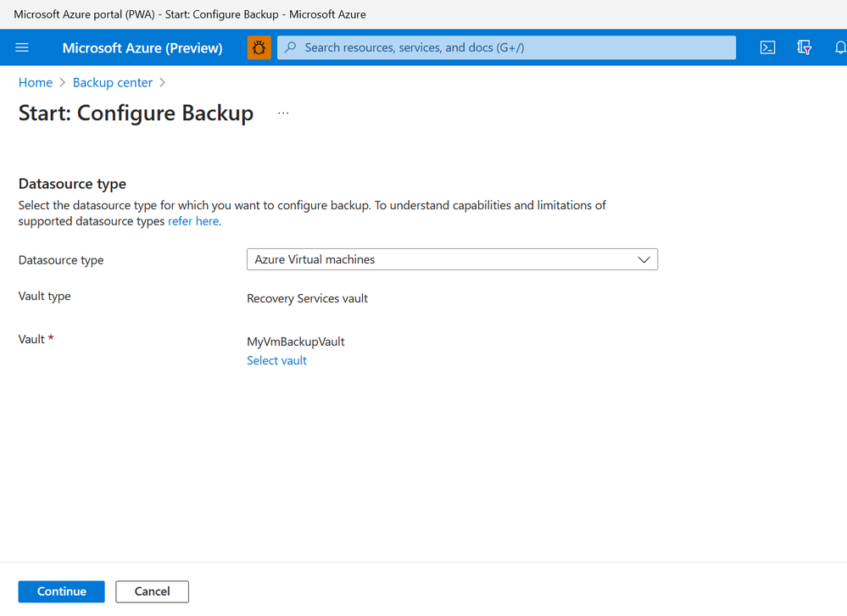Viewport: 847px width, 616px height.
Task: Go to Home breadcrumb
Action: click(36, 82)
